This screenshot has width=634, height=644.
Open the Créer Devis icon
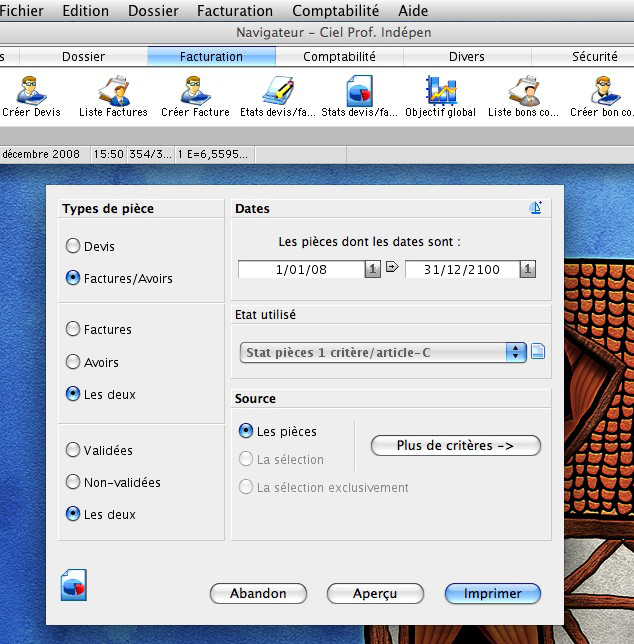31,90
